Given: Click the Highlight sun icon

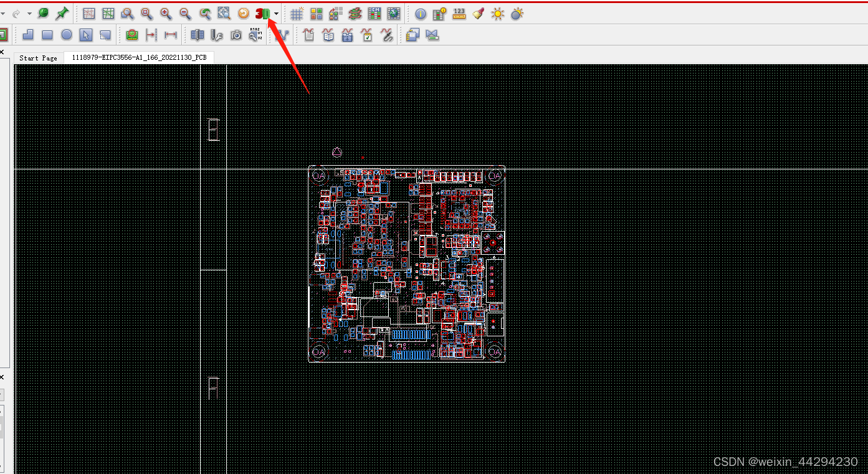Looking at the screenshot, I should click(497, 13).
